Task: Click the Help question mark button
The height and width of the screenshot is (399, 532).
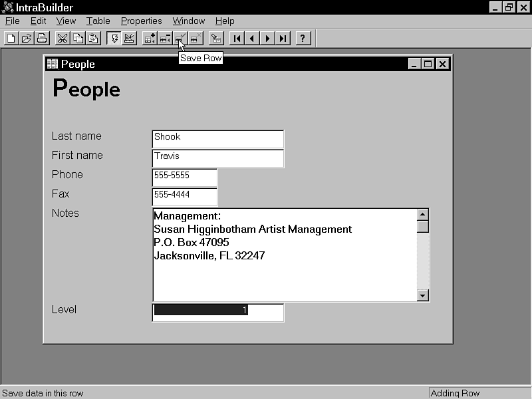Action: click(303, 38)
